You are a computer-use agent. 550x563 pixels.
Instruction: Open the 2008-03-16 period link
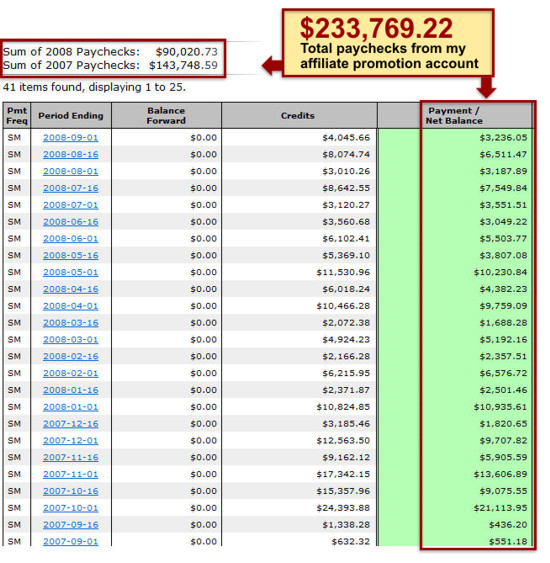(x=70, y=323)
